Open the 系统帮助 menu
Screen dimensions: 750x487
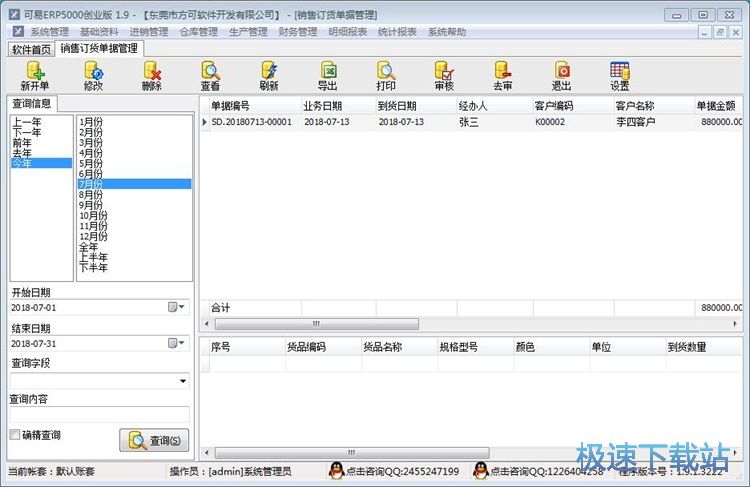(447, 32)
